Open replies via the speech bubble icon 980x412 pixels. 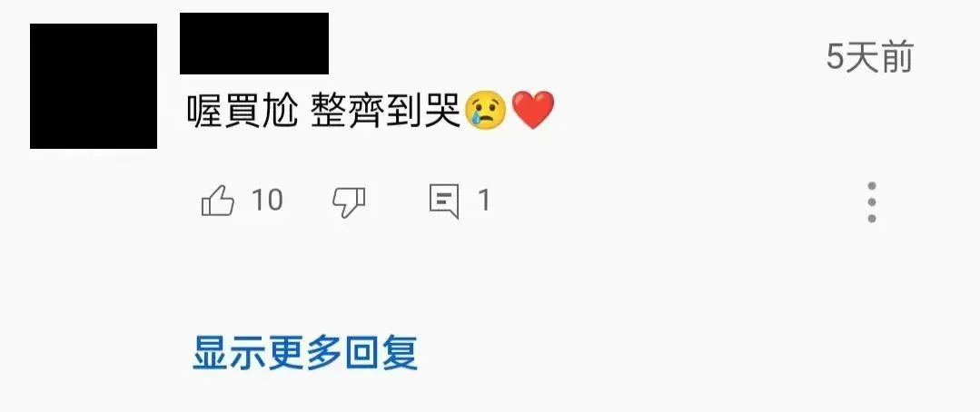[x=444, y=201]
